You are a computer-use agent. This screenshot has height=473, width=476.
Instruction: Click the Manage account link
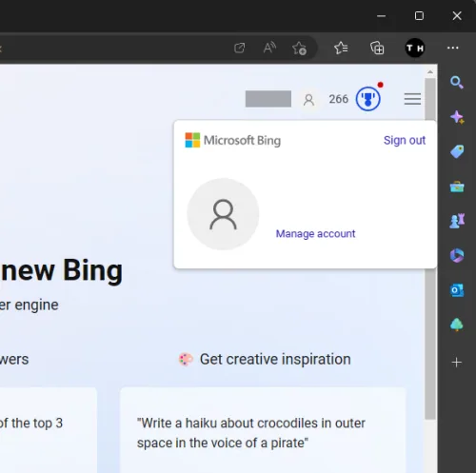tap(315, 233)
